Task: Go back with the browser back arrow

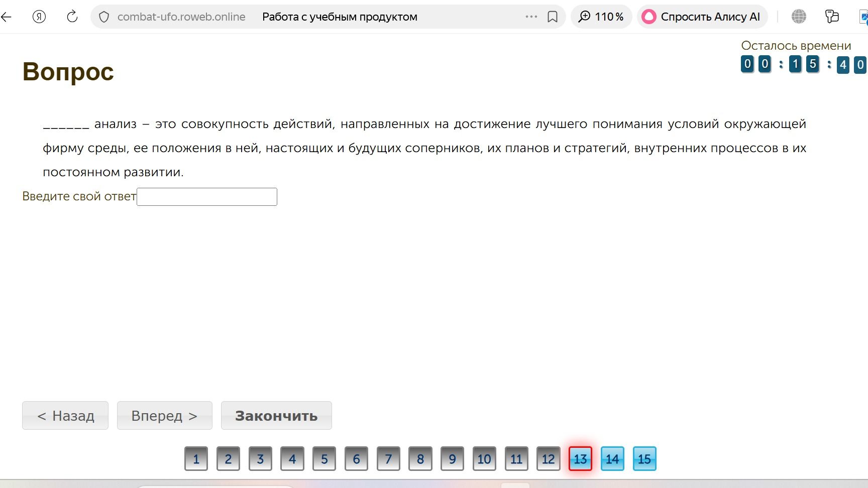Action: (x=6, y=17)
